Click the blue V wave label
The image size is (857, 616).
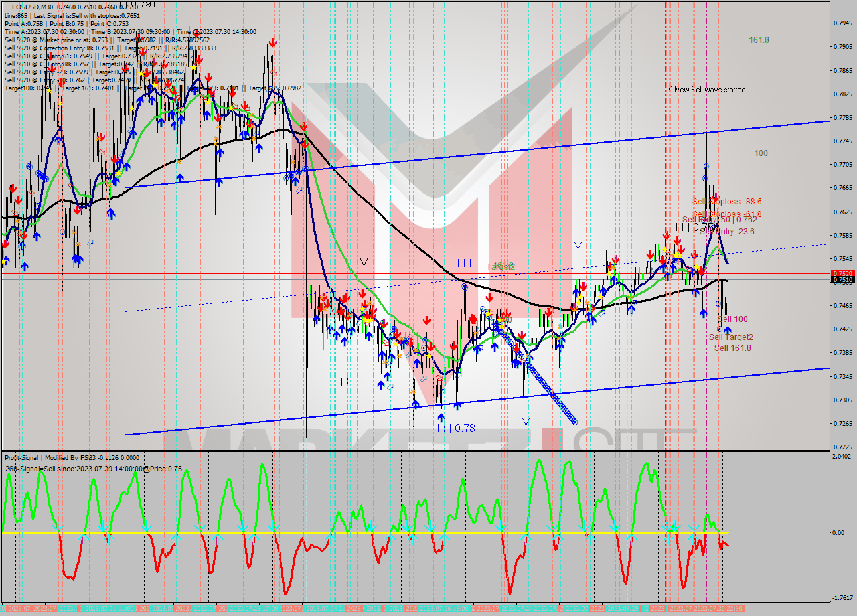pyautogui.click(x=577, y=246)
